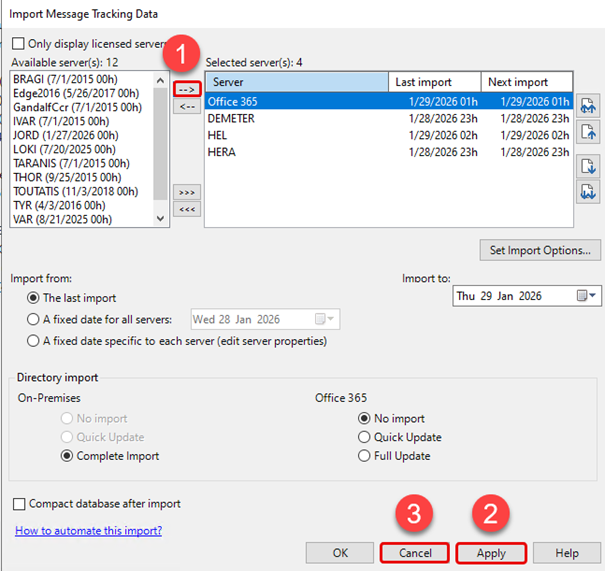605x571 pixels.
Task: Select BRAGI in available servers
Action: click(x=82, y=79)
